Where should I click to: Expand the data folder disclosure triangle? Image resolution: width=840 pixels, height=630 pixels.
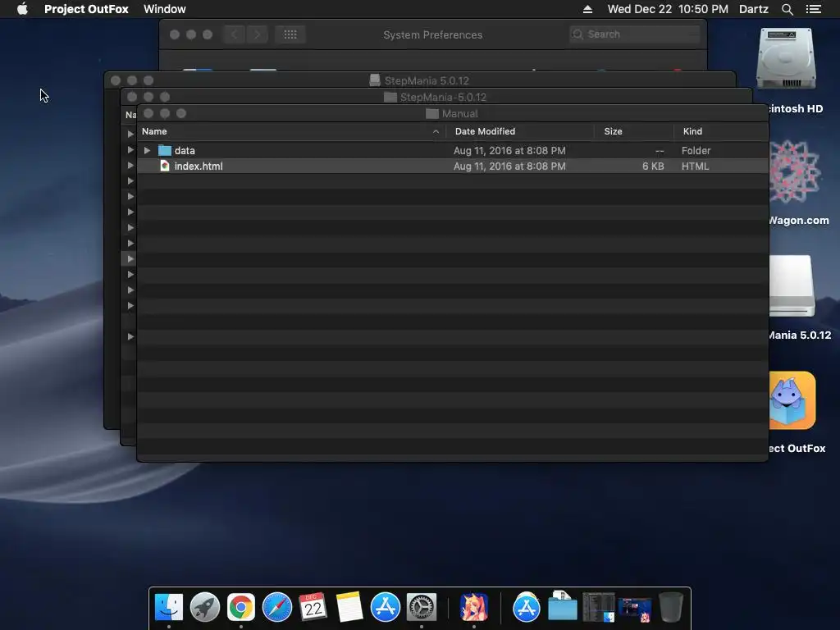(x=147, y=151)
